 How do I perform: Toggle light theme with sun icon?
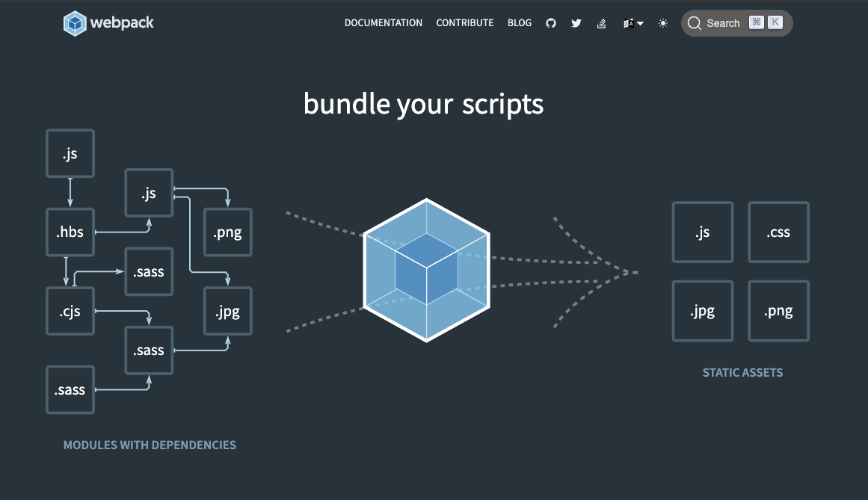(x=662, y=23)
